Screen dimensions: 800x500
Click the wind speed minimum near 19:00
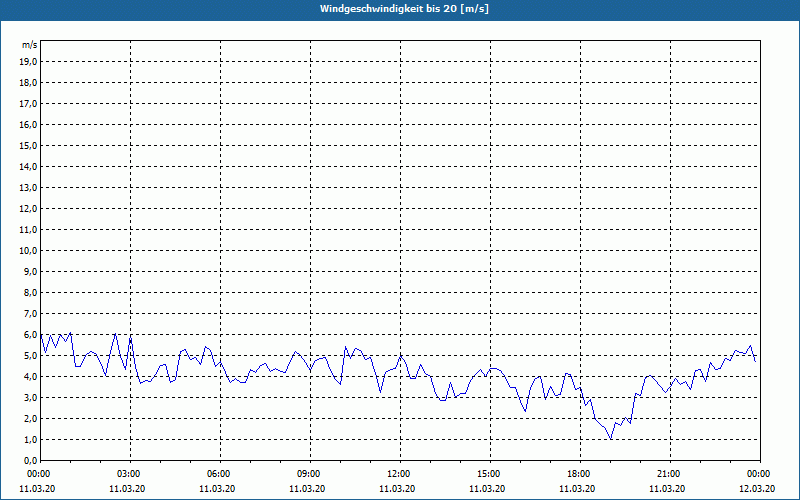pos(611,439)
